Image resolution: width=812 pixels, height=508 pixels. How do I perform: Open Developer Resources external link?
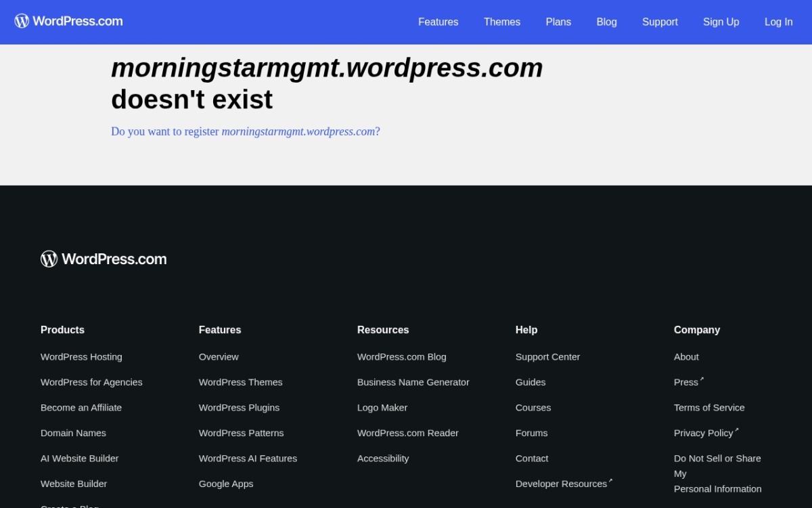click(x=564, y=484)
